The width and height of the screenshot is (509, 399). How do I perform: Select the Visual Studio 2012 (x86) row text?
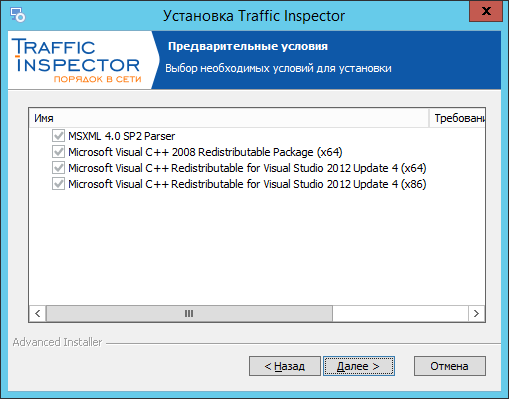[247, 184]
